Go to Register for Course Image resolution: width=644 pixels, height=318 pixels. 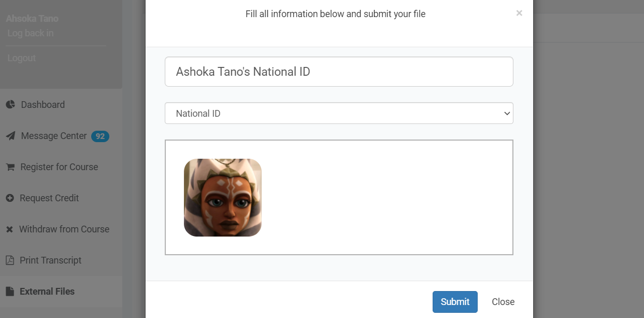(59, 167)
